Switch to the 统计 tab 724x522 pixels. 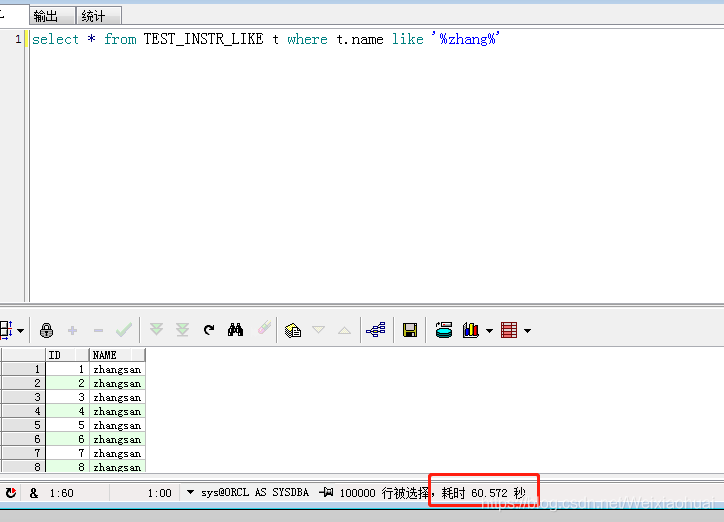coord(93,16)
